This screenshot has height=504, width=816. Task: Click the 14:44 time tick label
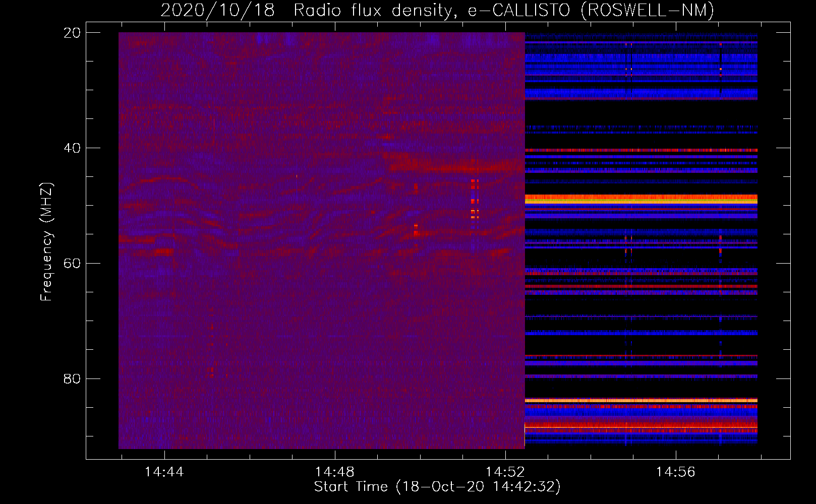click(164, 472)
